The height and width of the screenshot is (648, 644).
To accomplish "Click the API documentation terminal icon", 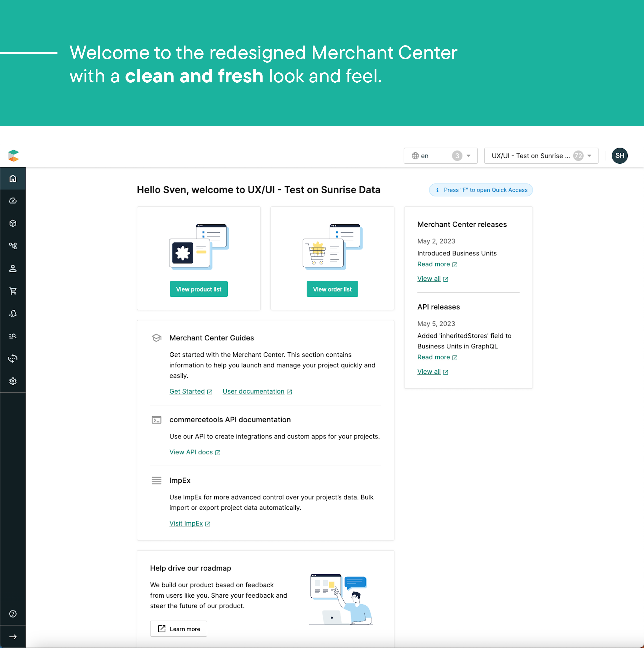I will tap(156, 420).
